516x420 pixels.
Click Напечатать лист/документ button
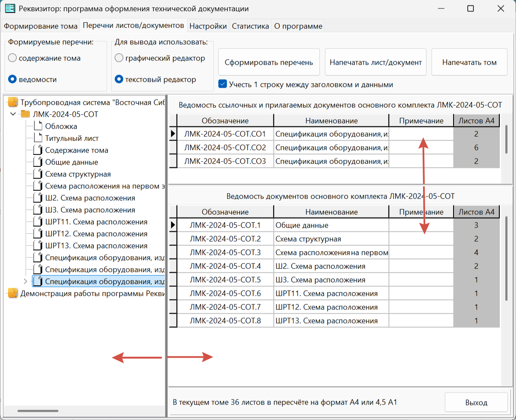[376, 62]
